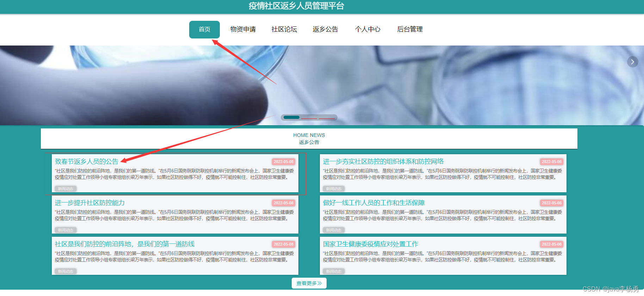The width and height of the screenshot is (644, 296).
Task: Click the 查看更多 button
Action: coord(309,283)
